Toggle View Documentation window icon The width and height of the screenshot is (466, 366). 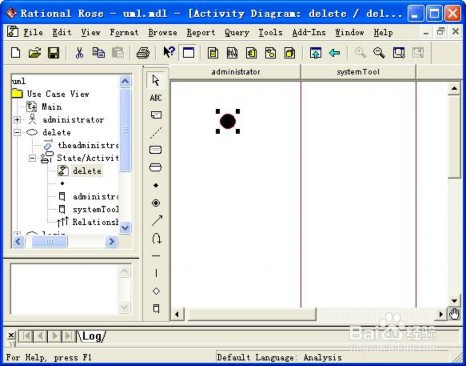[x=189, y=53]
